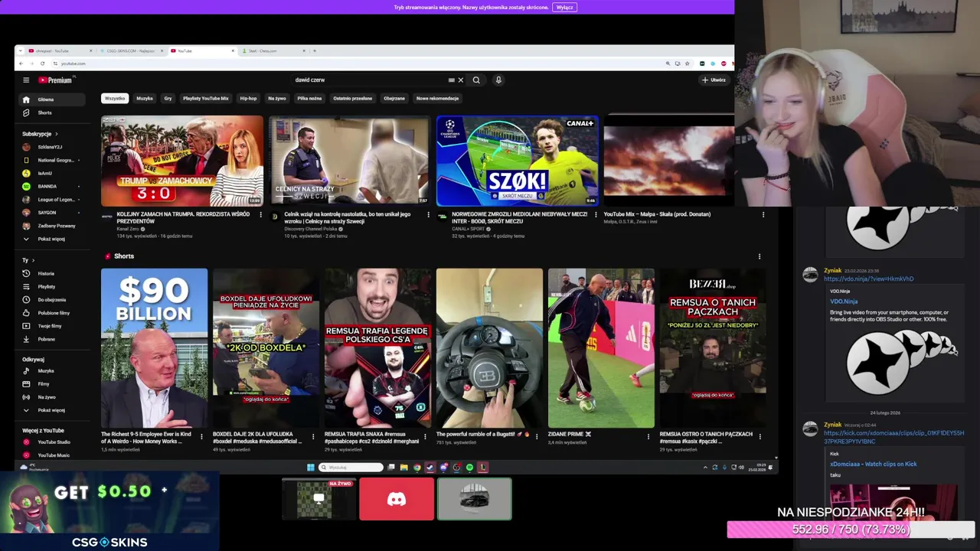Open Do obejrzenia watch-later list
The width and height of the screenshot is (980, 551).
click(51, 299)
